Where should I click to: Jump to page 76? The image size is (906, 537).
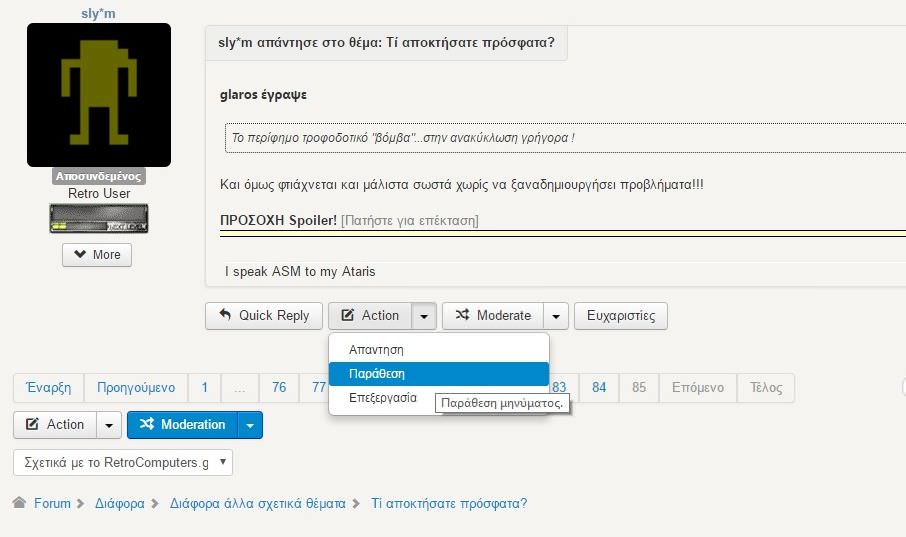(279, 388)
